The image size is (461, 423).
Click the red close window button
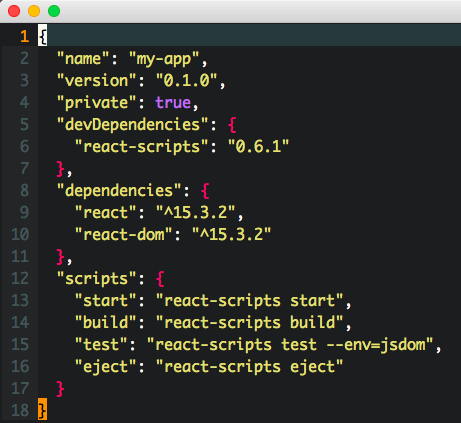(14, 11)
